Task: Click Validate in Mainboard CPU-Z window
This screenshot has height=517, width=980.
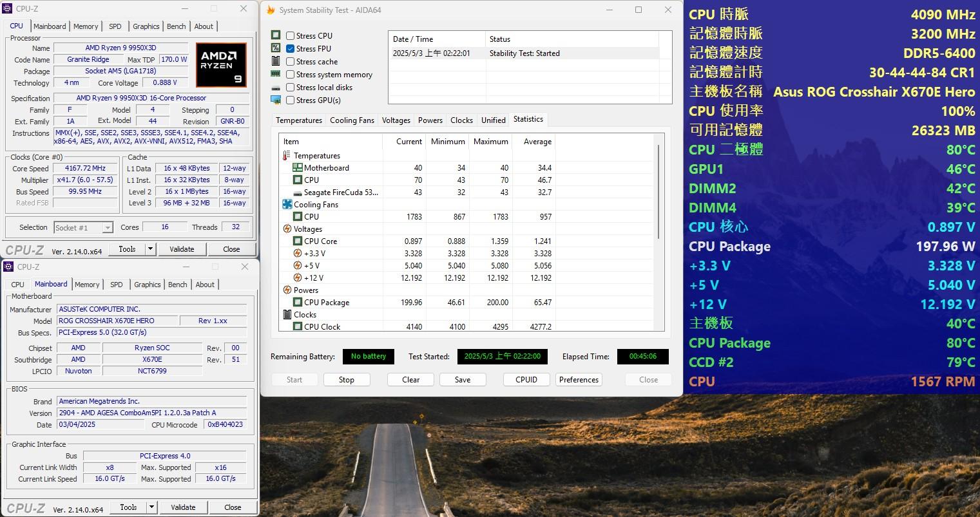Action: (x=183, y=507)
